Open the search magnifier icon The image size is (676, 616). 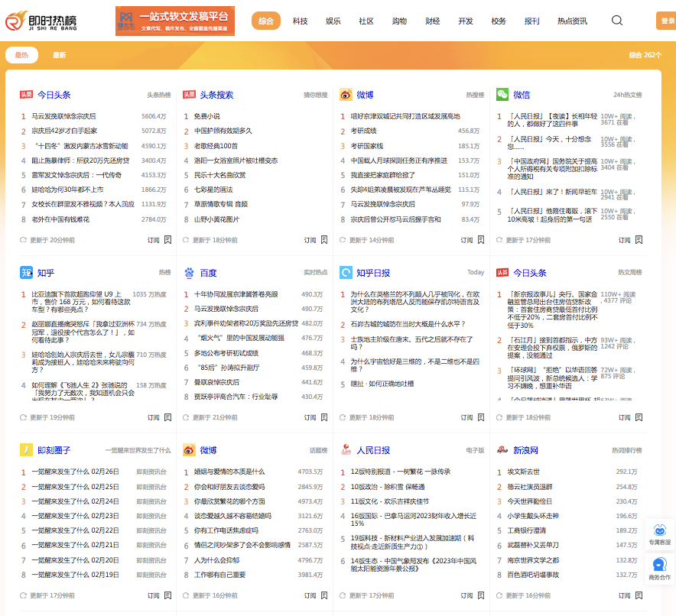(x=617, y=21)
